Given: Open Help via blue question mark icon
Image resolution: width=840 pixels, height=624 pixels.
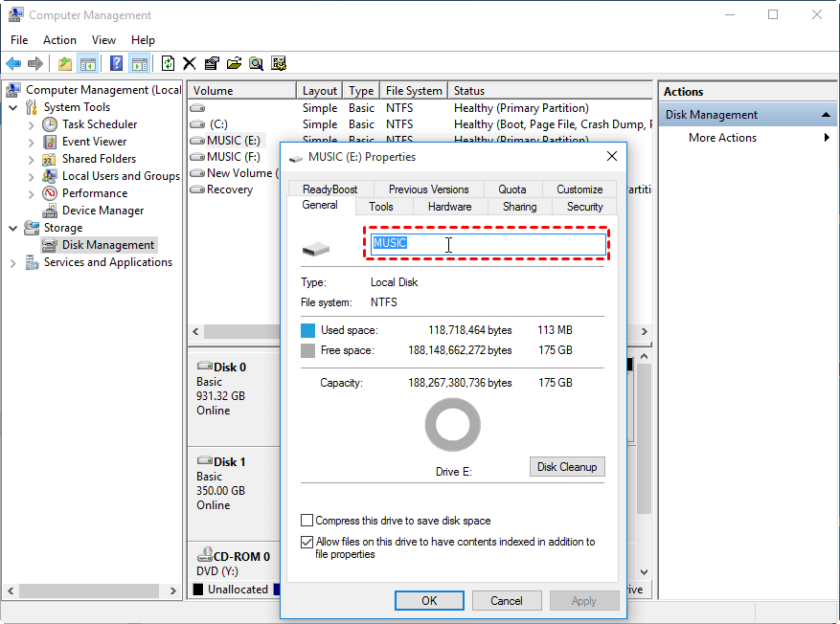Looking at the screenshot, I should coord(116,64).
